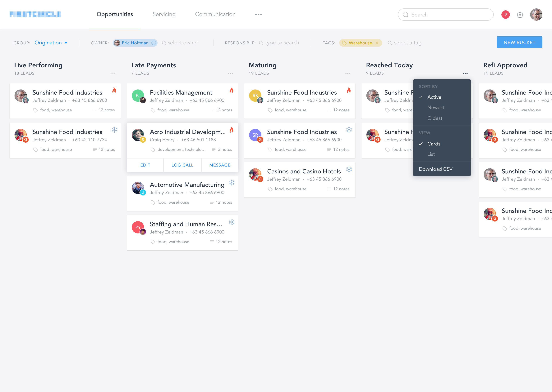552x392 pixels.
Task: Switch to the Communication tab
Action: click(215, 14)
